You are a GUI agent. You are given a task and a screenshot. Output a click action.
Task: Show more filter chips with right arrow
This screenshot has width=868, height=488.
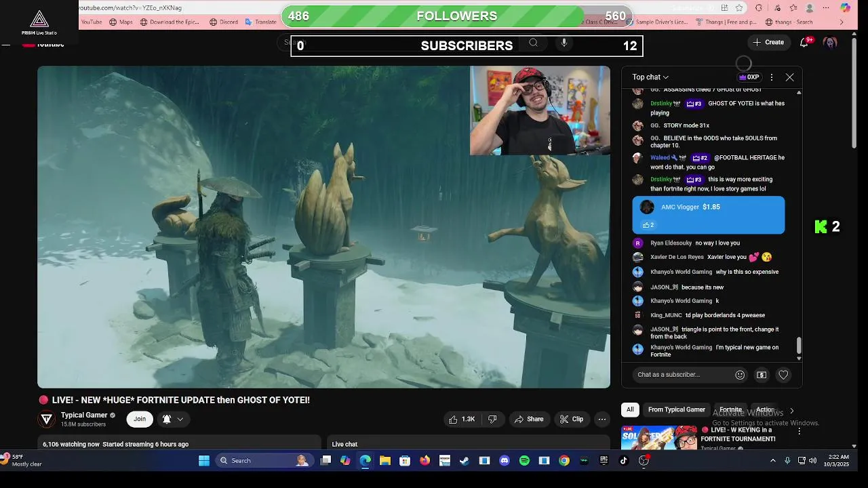click(791, 410)
